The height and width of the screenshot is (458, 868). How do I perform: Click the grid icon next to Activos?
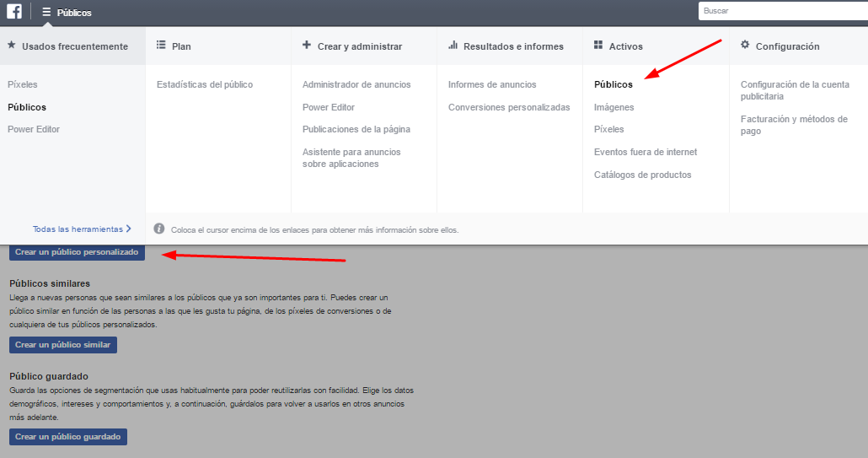(598, 45)
